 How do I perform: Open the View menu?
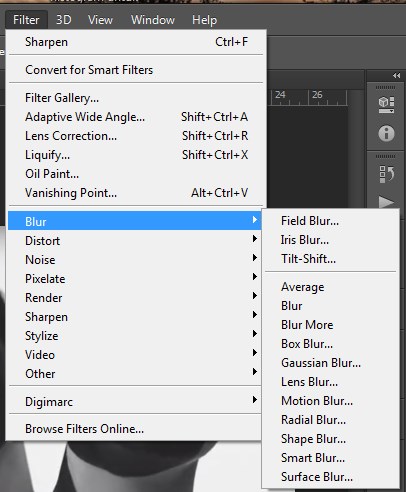tap(100, 20)
